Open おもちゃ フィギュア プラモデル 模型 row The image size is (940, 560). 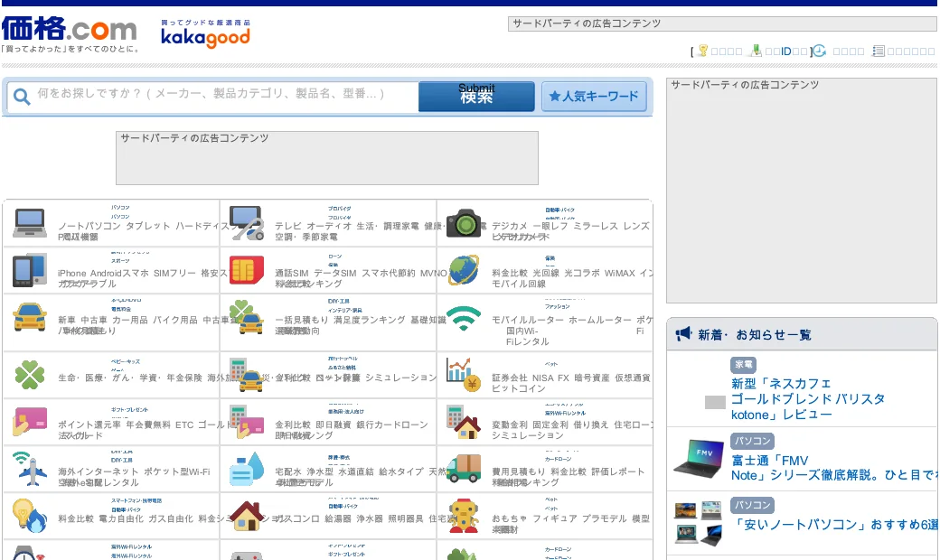coord(570,518)
